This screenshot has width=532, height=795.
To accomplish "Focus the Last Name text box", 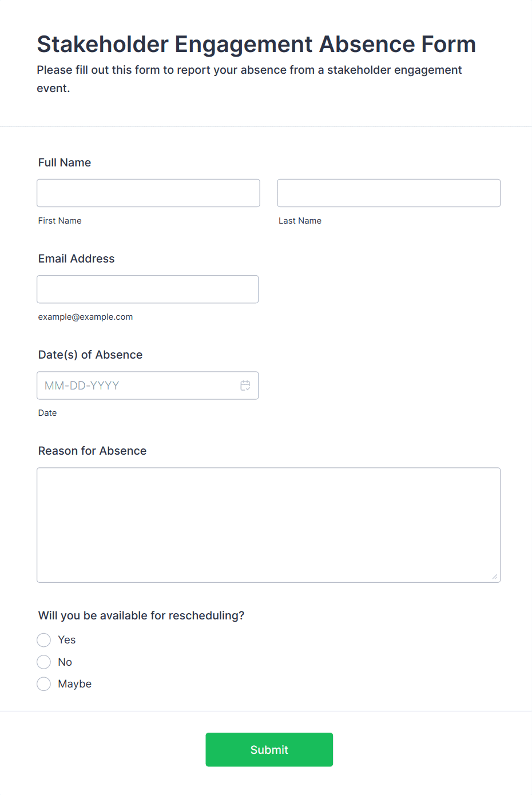I will click(388, 193).
